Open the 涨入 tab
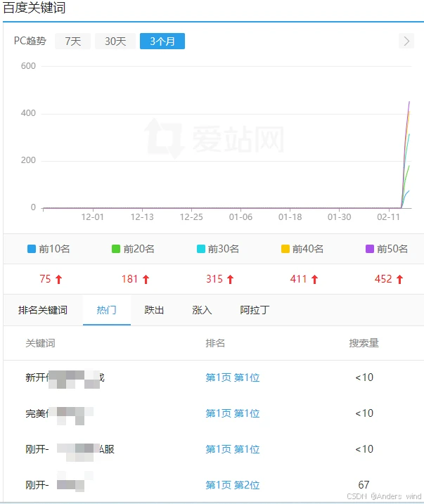 (x=202, y=310)
